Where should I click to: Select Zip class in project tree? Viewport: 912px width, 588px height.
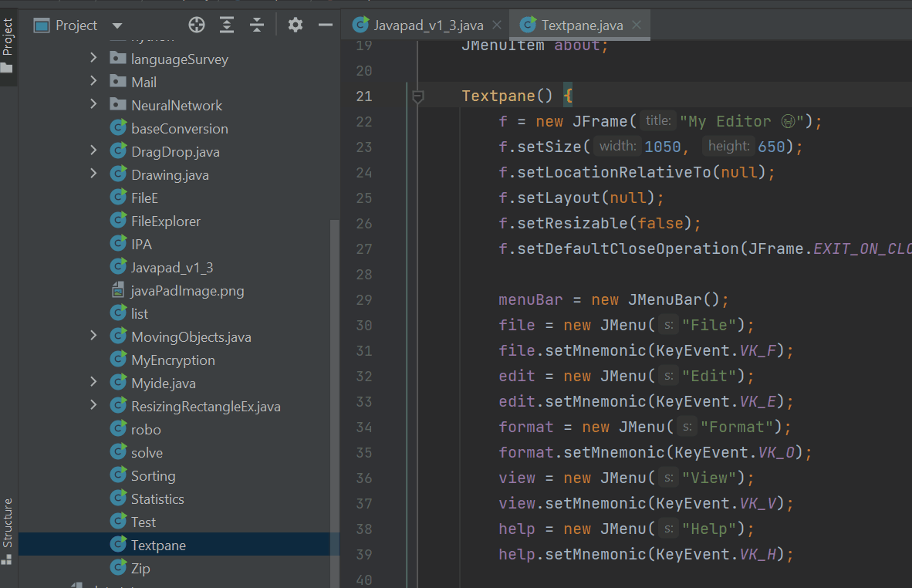(x=140, y=569)
